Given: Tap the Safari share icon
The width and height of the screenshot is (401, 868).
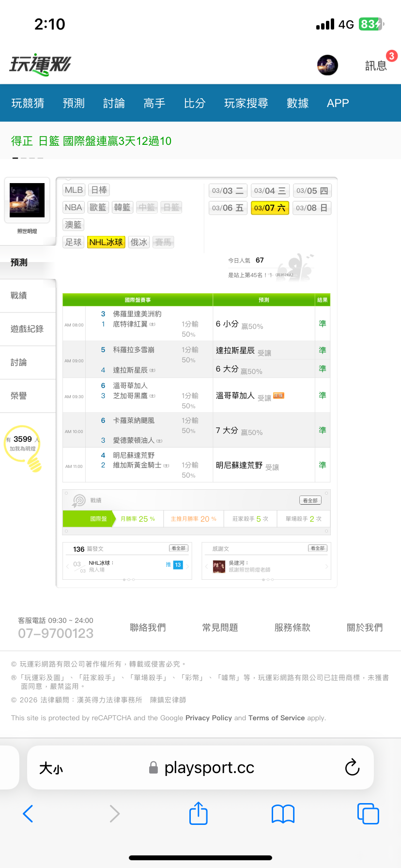Looking at the screenshot, I should pyautogui.click(x=199, y=813).
